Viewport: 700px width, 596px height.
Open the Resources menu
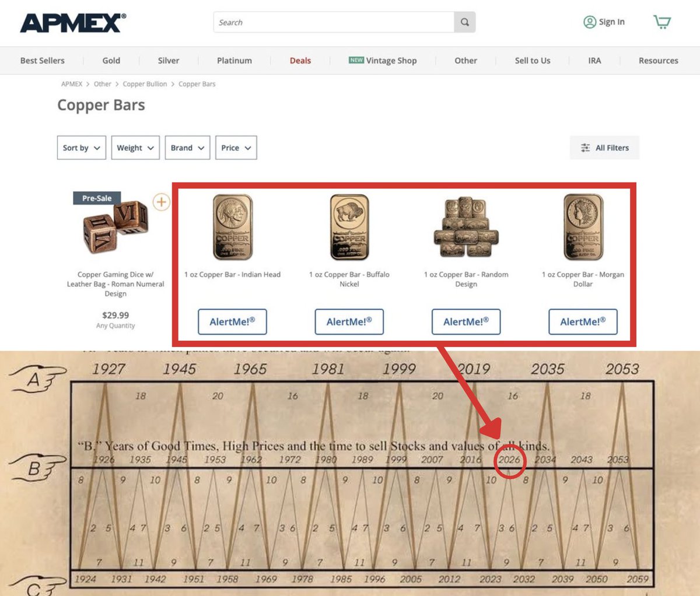pos(659,61)
